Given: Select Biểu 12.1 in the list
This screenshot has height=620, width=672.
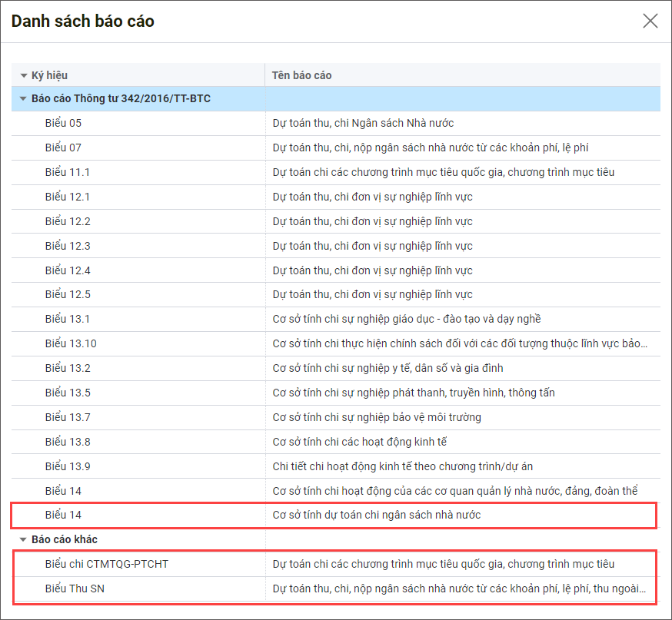Looking at the screenshot, I should click(68, 197).
